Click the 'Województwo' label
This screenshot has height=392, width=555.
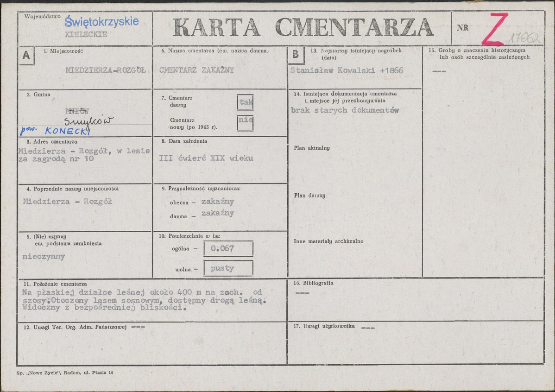click(43, 17)
